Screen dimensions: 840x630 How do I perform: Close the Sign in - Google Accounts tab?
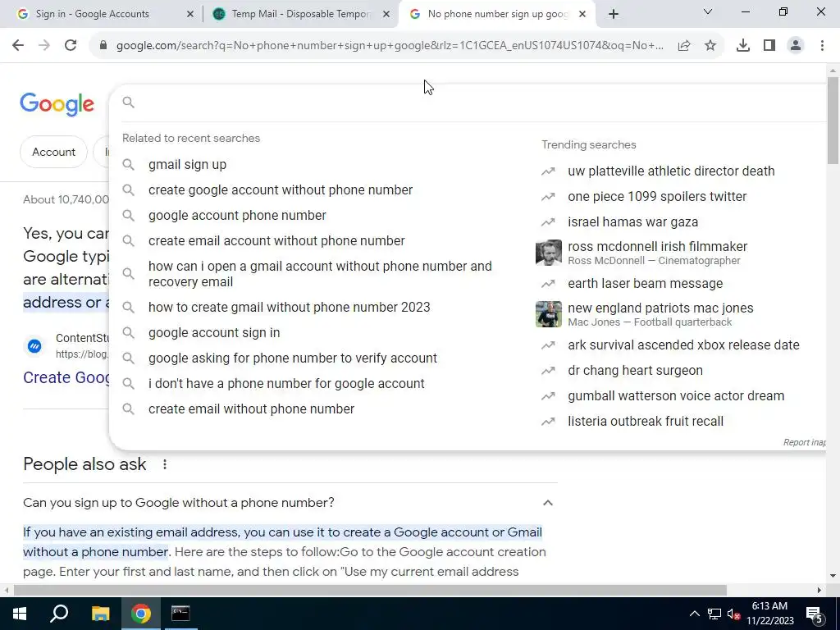click(x=189, y=15)
